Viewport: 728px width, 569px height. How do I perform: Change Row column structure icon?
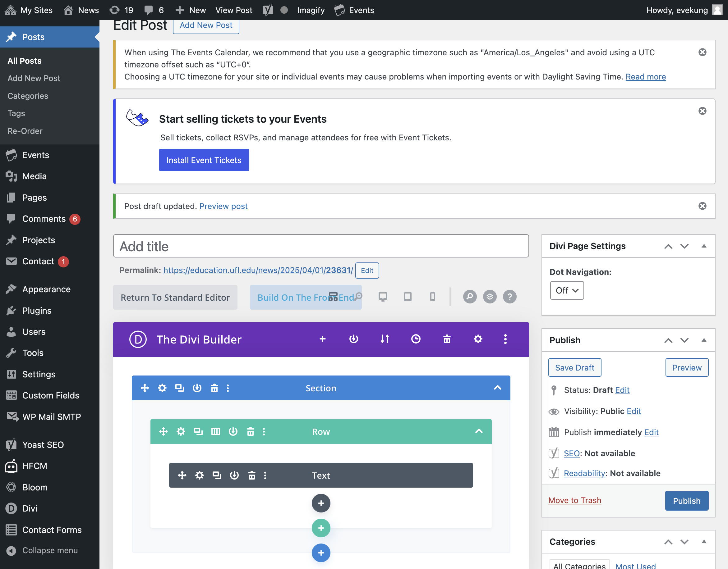pyautogui.click(x=216, y=432)
